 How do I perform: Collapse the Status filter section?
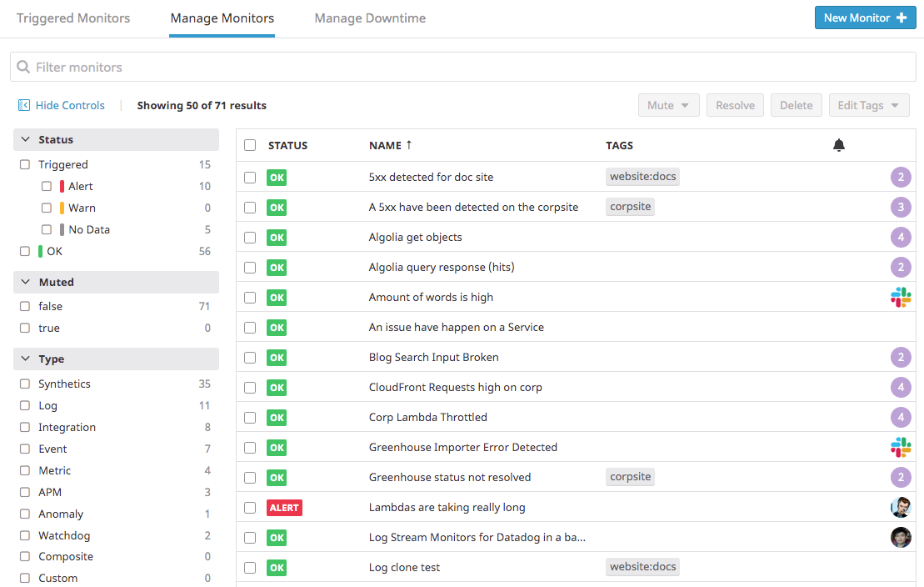coord(25,139)
